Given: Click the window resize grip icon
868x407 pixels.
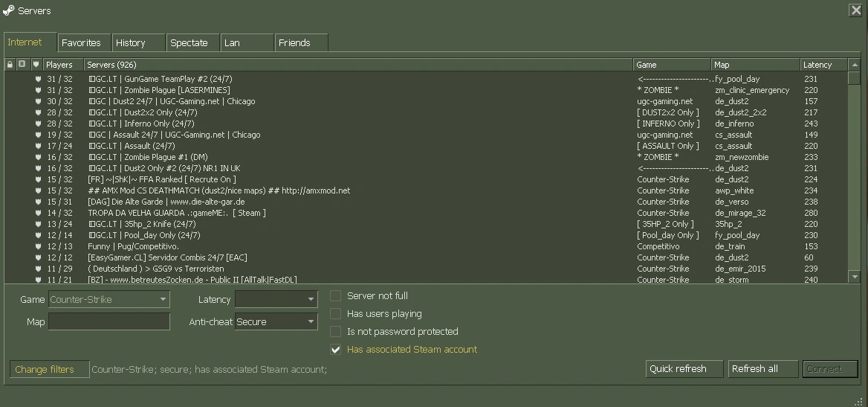Looking at the screenshot, I should (x=859, y=401).
